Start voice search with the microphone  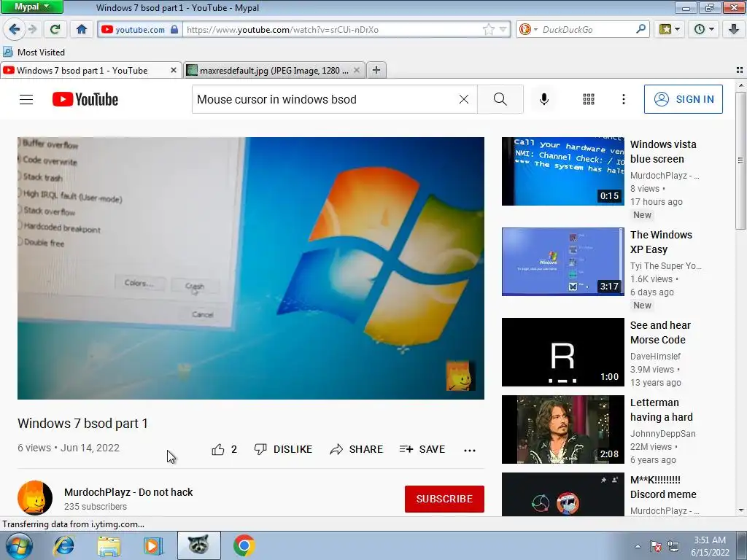coord(544,99)
